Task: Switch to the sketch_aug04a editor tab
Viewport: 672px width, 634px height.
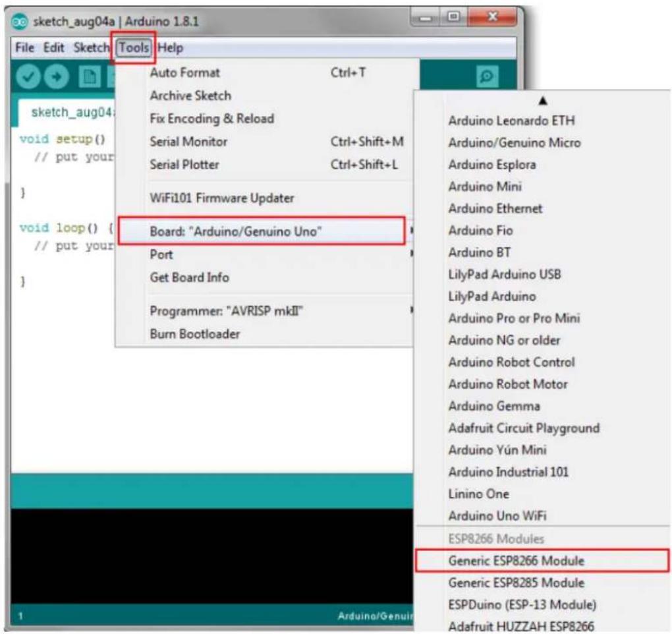Action: pyautogui.click(x=67, y=113)
